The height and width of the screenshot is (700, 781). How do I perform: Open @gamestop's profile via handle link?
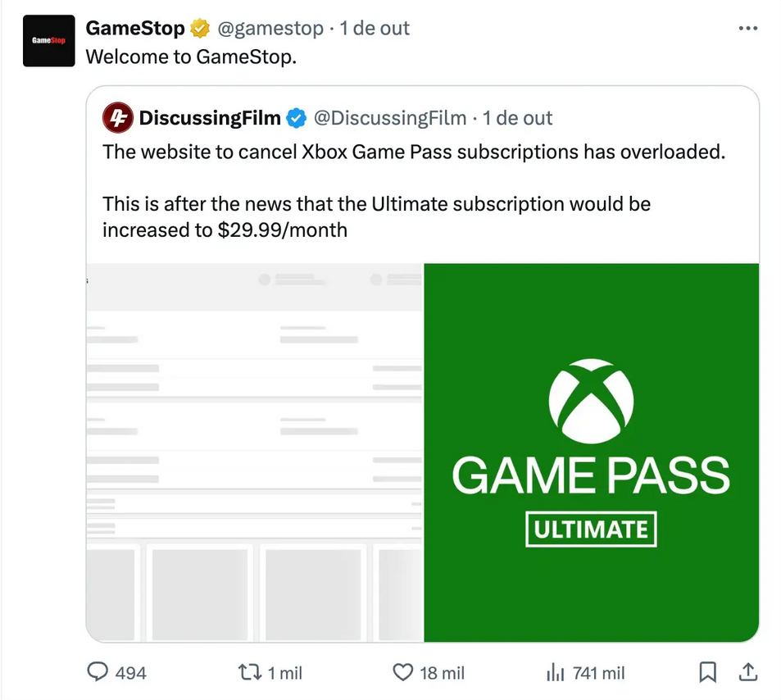click(271, 27)
